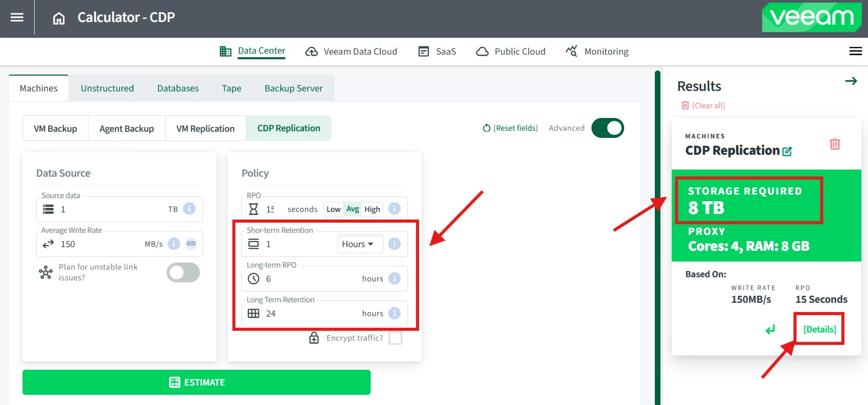Image resolution: width=868 pixels, height=405 pixels.
Task: Click the 'Cores: 4, RAM: 8 GB' proxy value
Action: click(749, 246)
